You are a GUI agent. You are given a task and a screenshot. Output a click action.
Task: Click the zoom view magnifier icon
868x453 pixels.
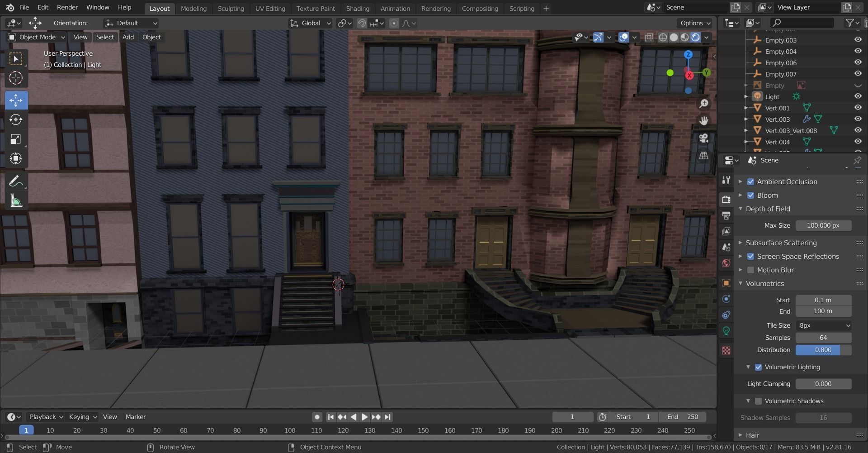(704, 104)
